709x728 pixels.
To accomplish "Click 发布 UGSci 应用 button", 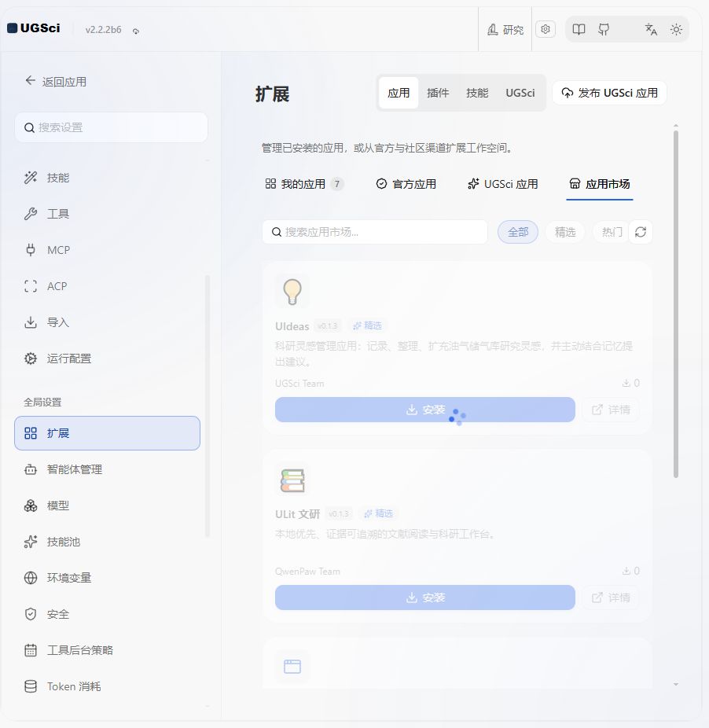I will [x=610, y=93].
